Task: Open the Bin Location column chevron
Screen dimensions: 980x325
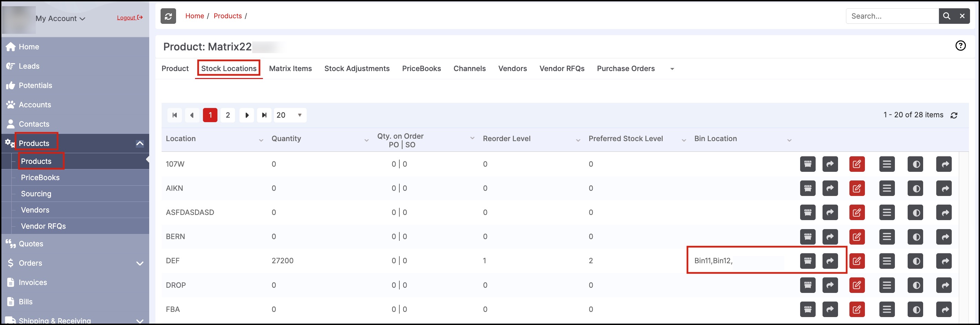Action: pos(789,140)
